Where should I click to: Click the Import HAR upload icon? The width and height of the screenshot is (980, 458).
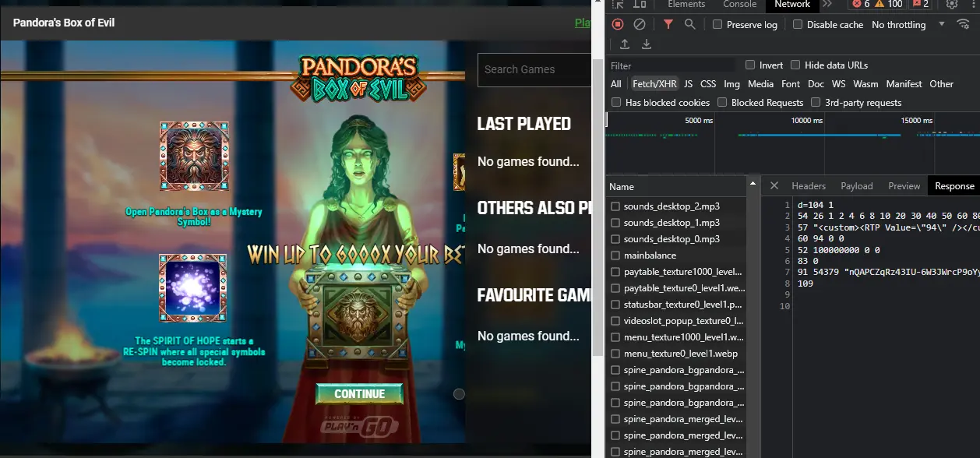[625, 44]
